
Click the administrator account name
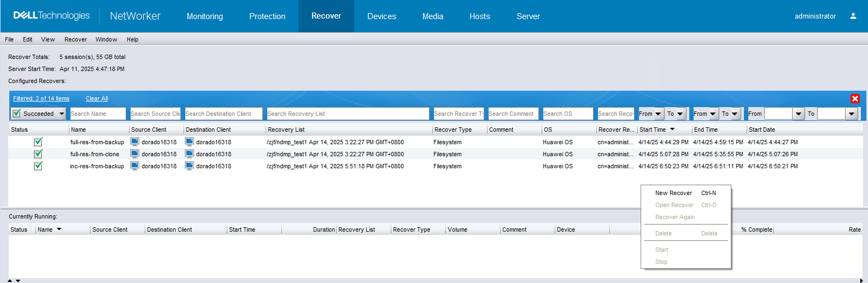coord(815,16)
